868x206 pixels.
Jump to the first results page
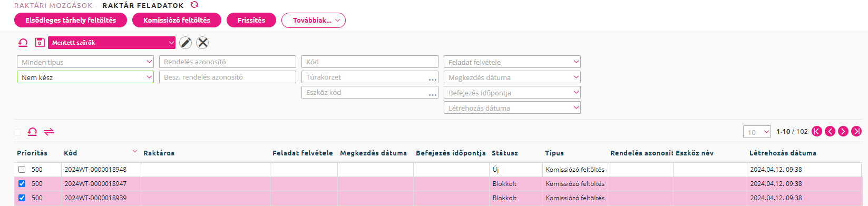tap(817, 131)
